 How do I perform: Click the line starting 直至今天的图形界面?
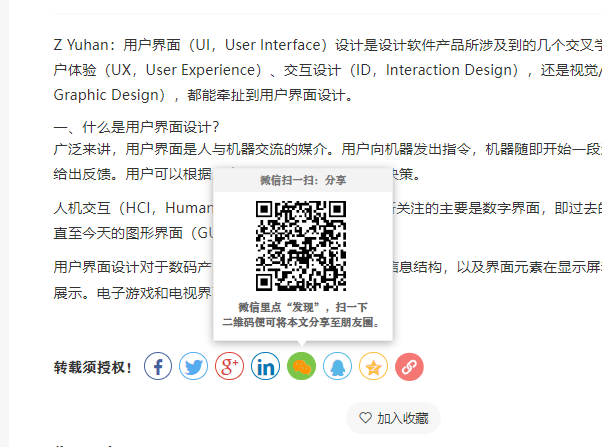(133, 233)
